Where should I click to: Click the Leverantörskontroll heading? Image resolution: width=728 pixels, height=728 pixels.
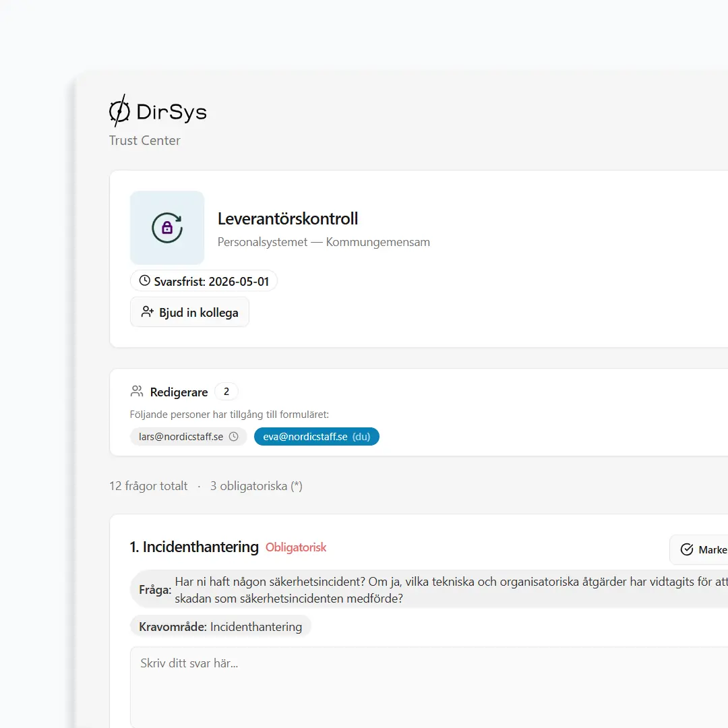(x=288, y=218)
